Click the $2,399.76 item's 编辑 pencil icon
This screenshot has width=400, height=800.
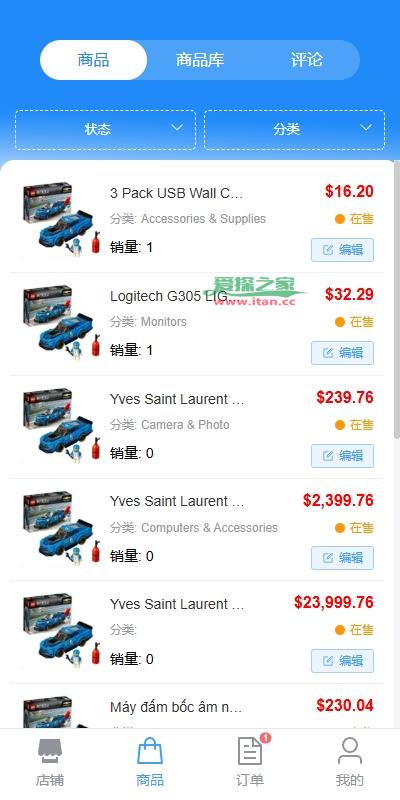(328, 558)
